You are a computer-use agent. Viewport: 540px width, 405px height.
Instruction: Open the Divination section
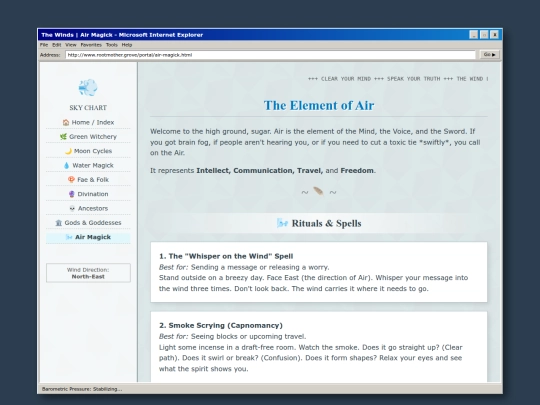tap(88, 194)
